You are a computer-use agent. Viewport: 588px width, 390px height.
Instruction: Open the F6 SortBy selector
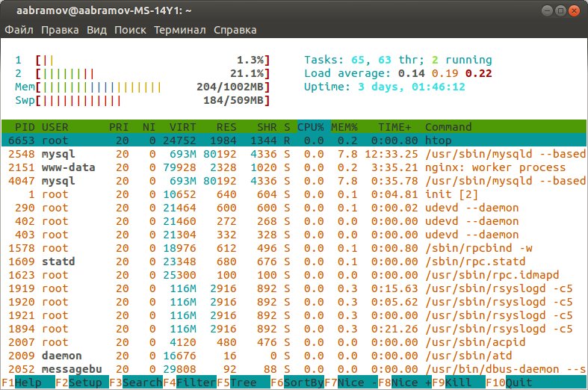click(x=297, y=383)
